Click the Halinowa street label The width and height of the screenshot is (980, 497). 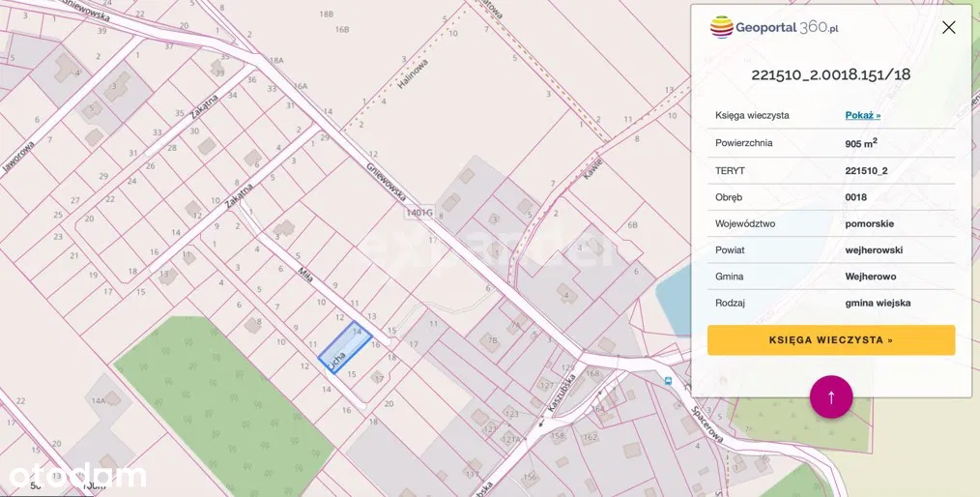tap(413, 72)
